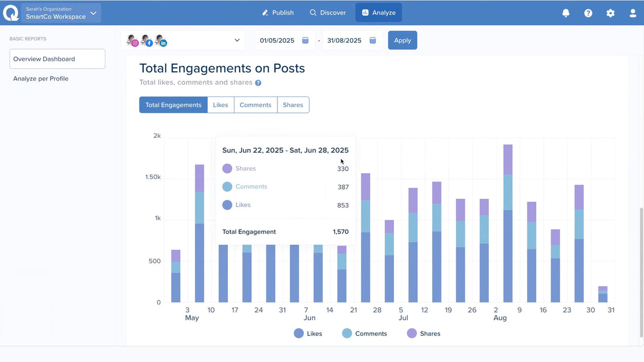Click the vertical page scrollbar
The image size is (644, 362).
coord(642,272)
